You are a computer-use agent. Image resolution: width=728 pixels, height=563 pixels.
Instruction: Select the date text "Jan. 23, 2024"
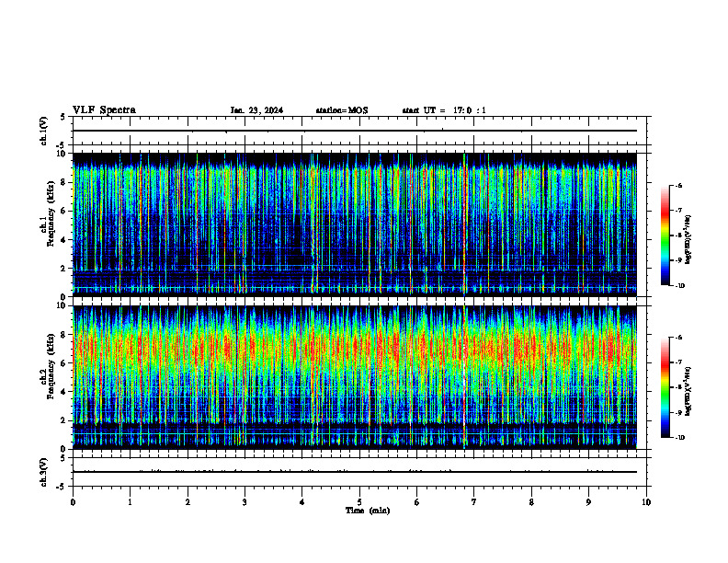pos(256,110)
